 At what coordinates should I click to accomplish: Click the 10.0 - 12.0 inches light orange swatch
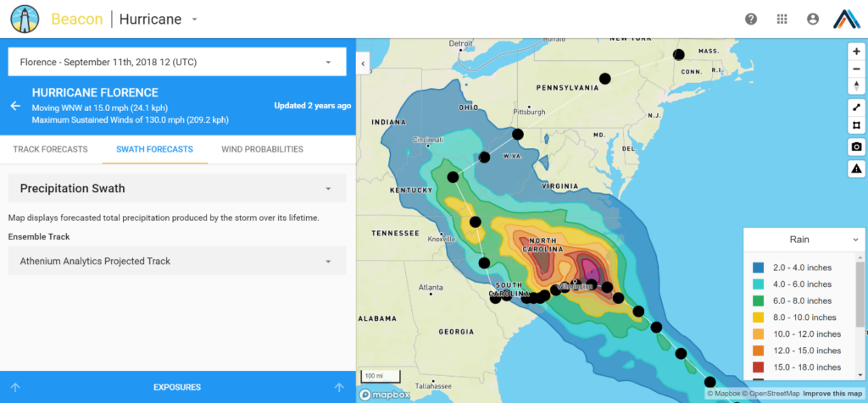coord(759,334)
